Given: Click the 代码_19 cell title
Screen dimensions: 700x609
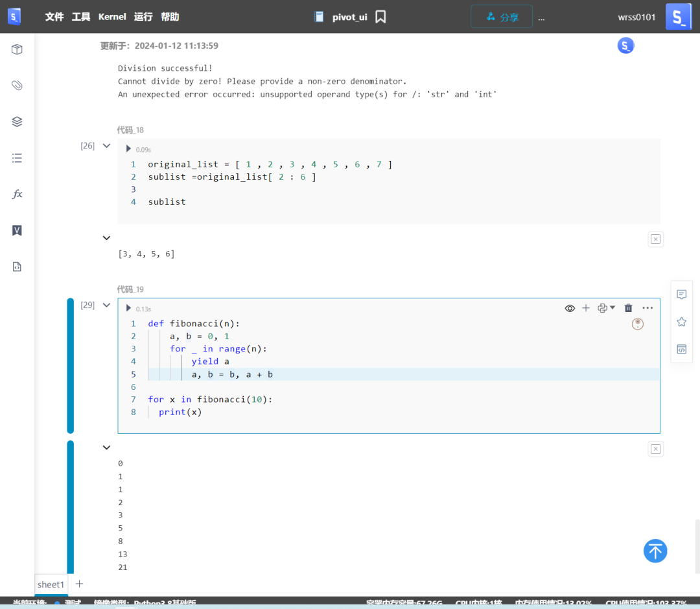Looking at the screenshot, I should tap(130, 289).
